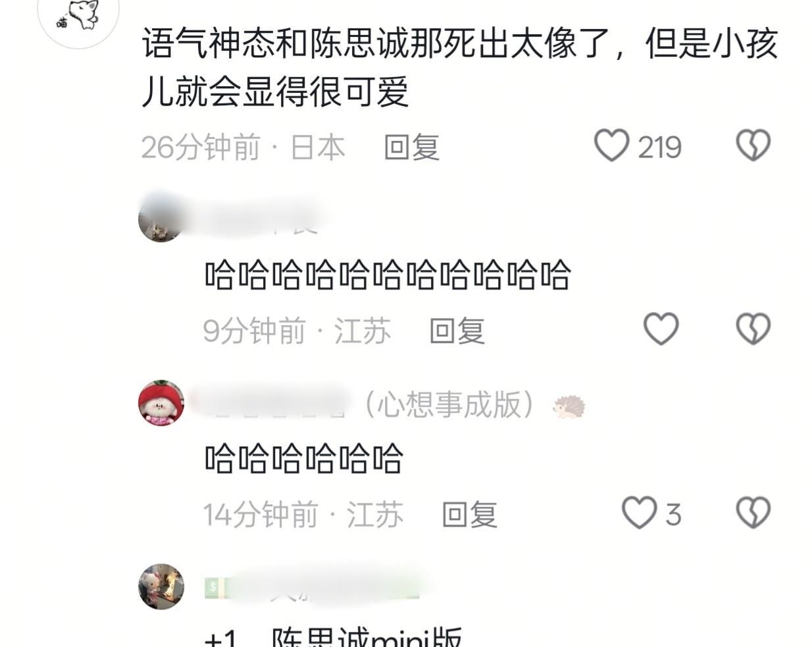Like the 9分钟前 江苏 reply
The width and height of the screenshot is (812, 647).
(x=661, y=329)
